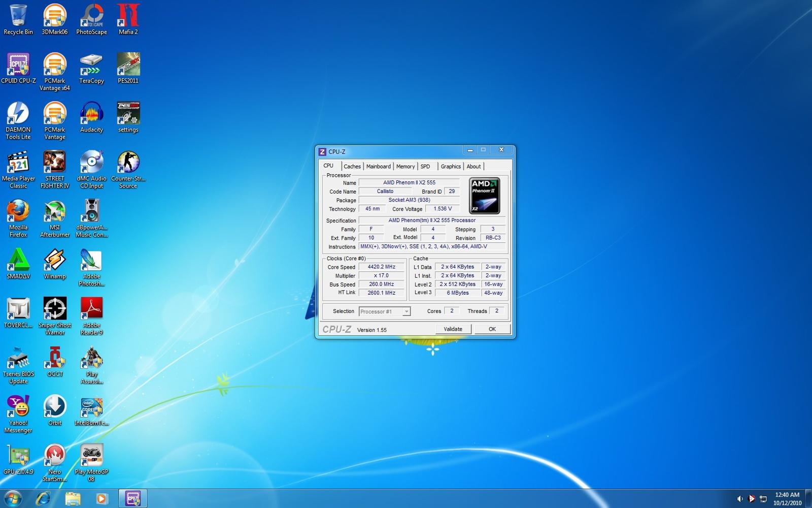The width and height of the screenshot is (812, 508).
Task: Open the Windows Start menu
Action: pyautogui.click(x=13, y=499)
